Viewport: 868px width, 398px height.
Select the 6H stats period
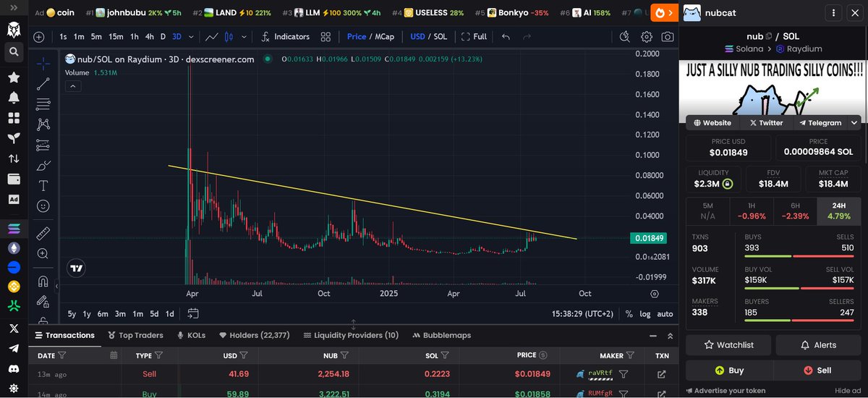tap(795, 211)
